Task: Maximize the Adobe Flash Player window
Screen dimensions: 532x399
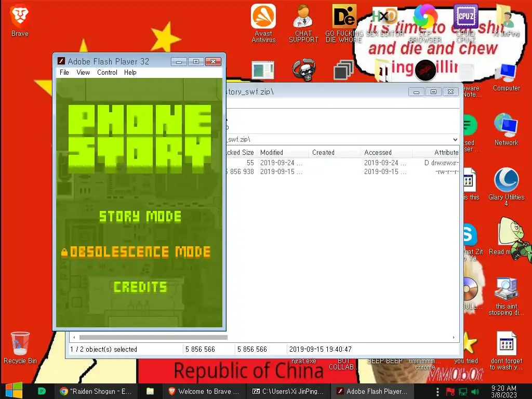Action: click(x=196, y=61)
